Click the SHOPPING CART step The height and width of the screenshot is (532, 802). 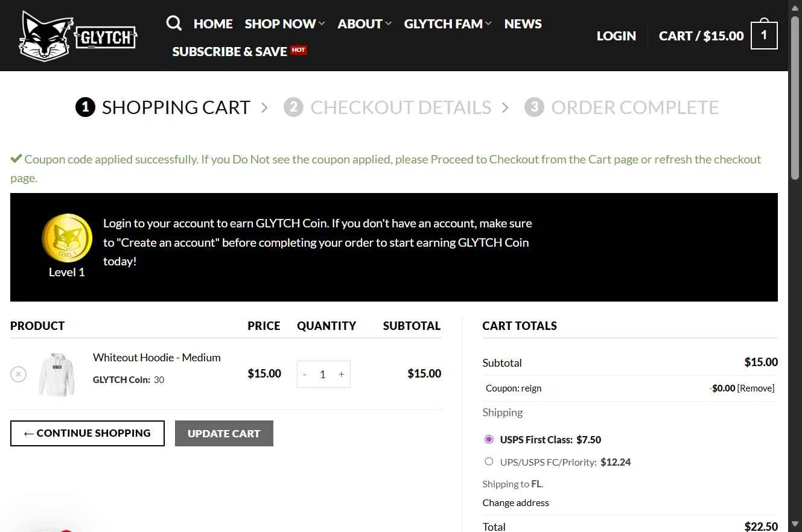click(x=163, y=107)
